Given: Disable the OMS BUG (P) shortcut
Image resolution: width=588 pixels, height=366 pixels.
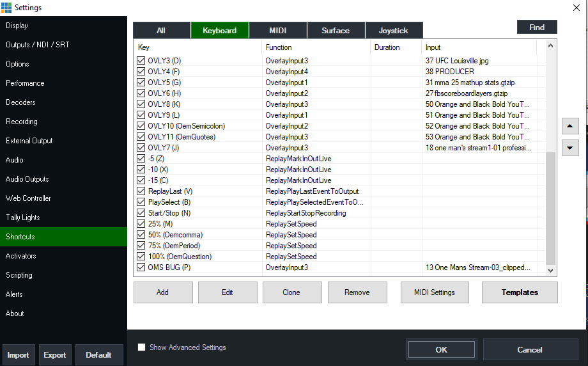Looking at the screenshot, I should tap(141, 267).
